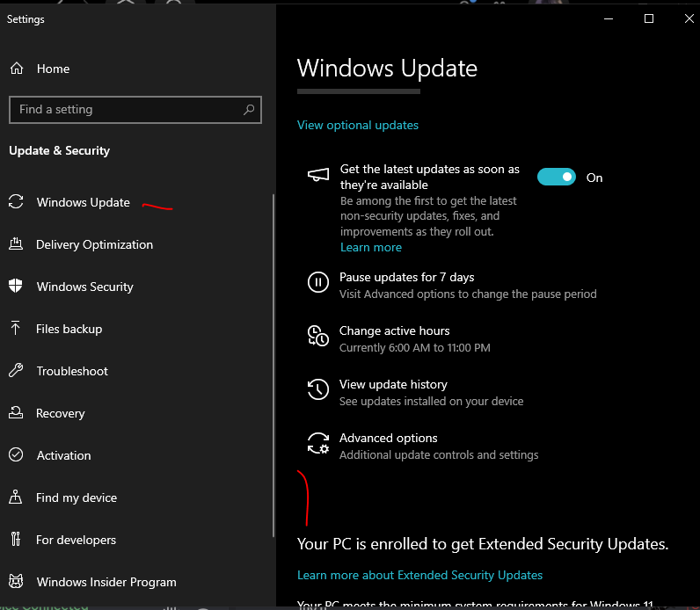Click the Files backup arrow icon
Viewport: 700px width, 610px height.
[15, 329]
